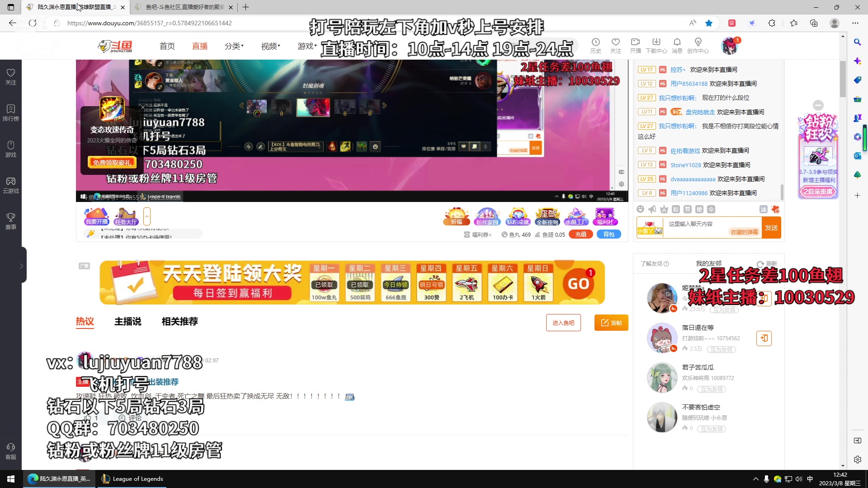
Task: Open 游戏 in the left sidebar
Action: [11, 149]
